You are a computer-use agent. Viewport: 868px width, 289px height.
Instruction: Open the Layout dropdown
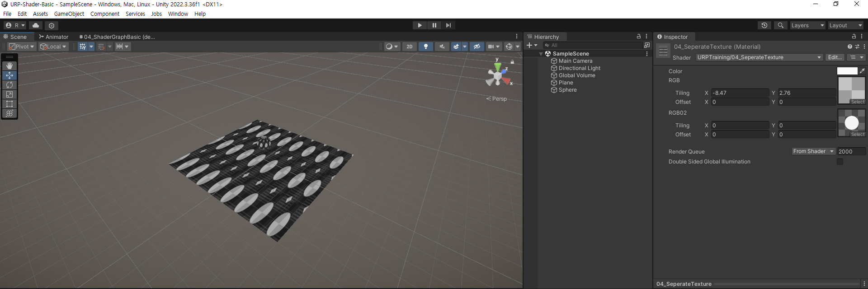tap(845, 25)
